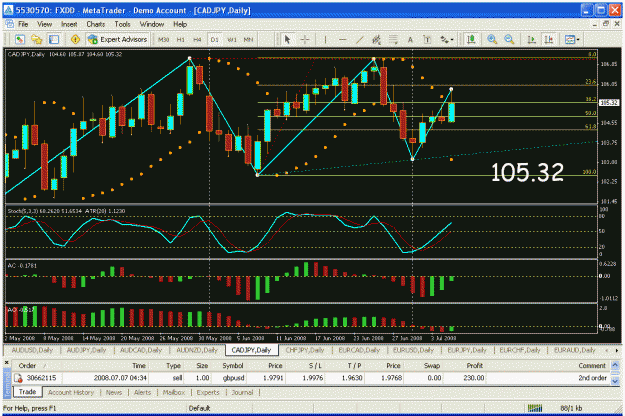Switch to AUDUSD,Daily chart tab
Screen dimensions: 625x416
click(x=32, y=350)
